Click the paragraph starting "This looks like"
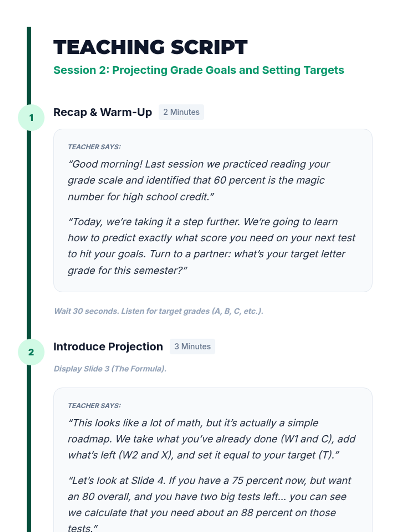Image resolution: width=399 pixels, height=532 pixels. tap(211, 439)
